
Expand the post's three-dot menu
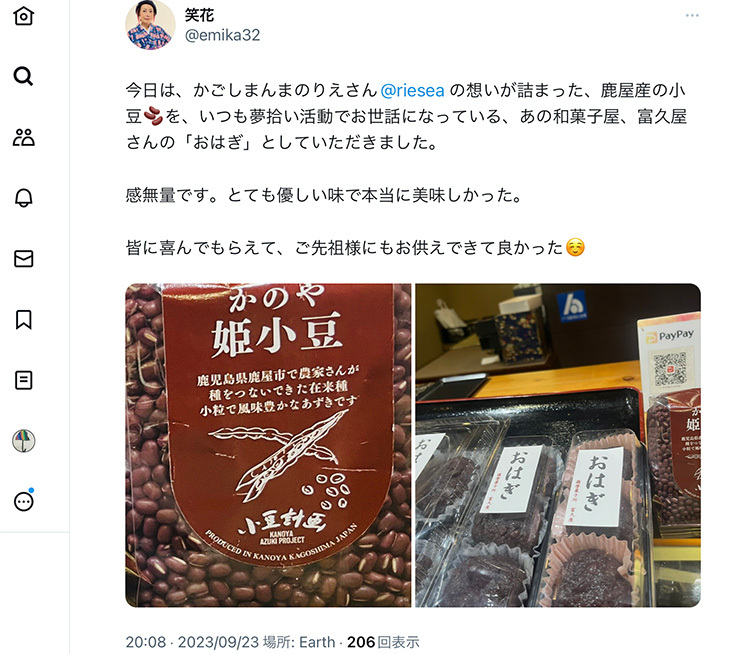692,15
